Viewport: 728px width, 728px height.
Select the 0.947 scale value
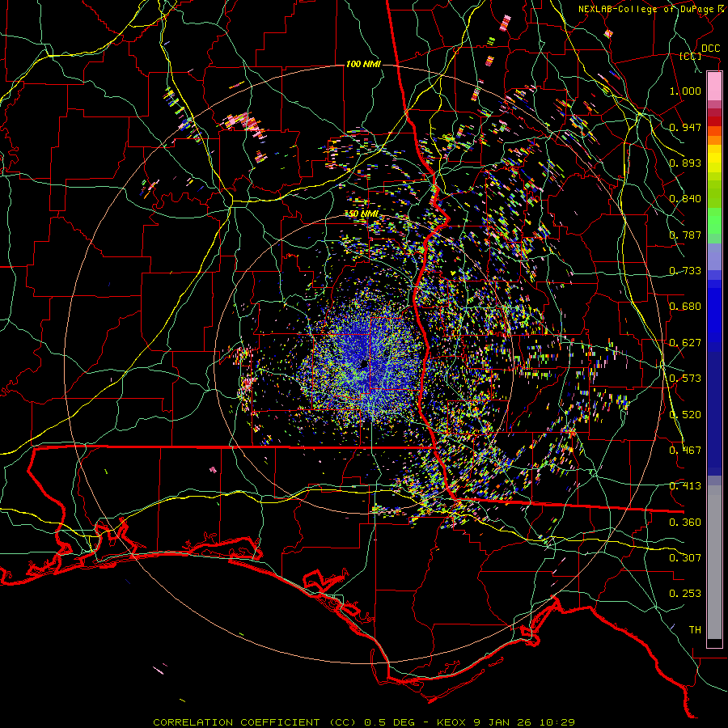pyautogui.click(x=685, y=127)
